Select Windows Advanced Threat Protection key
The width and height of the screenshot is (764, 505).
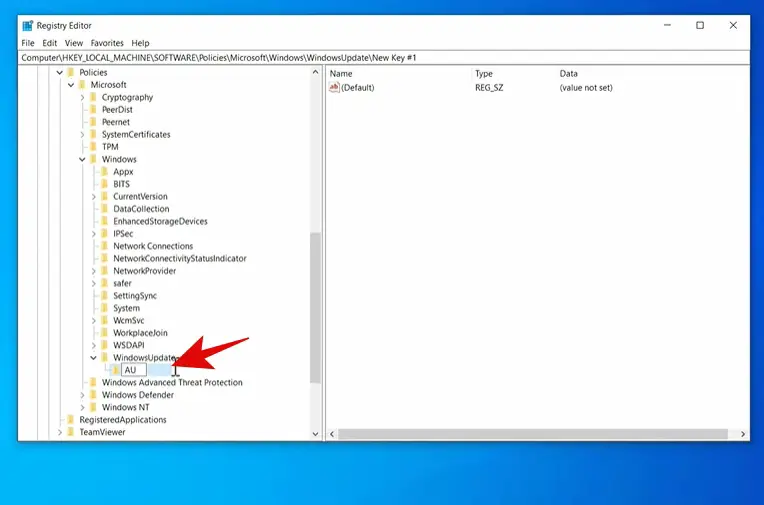pos(172,383)
